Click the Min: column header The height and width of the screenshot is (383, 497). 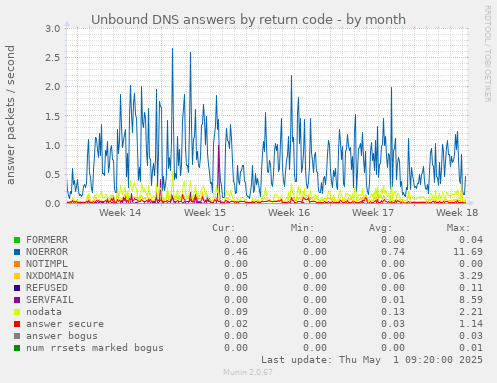[x=302, y=228]
